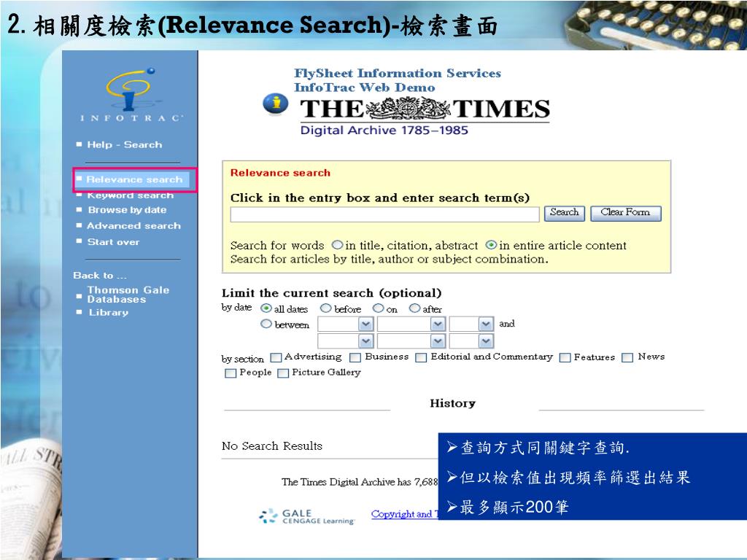Click the 'Limit the current search (optional)' heading
Image resolution: width=747 pixels, height=560 pixels.
(332, 293)
